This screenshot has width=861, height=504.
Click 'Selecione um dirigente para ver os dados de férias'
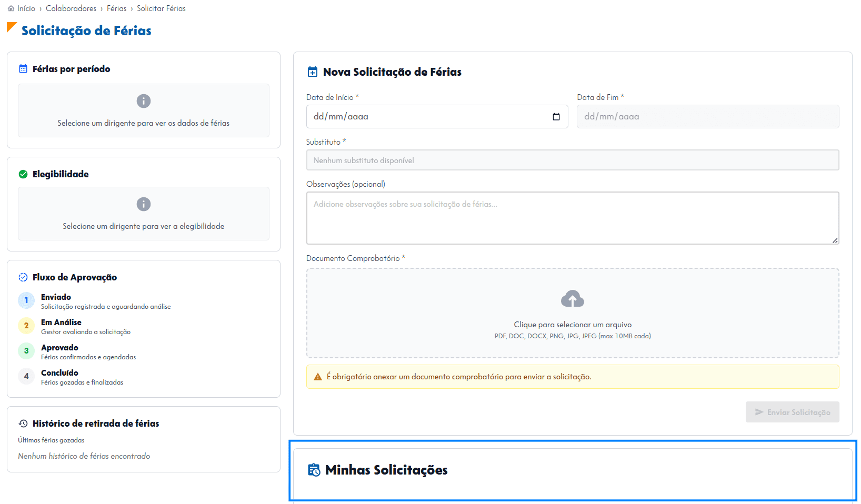coord(144,123)
